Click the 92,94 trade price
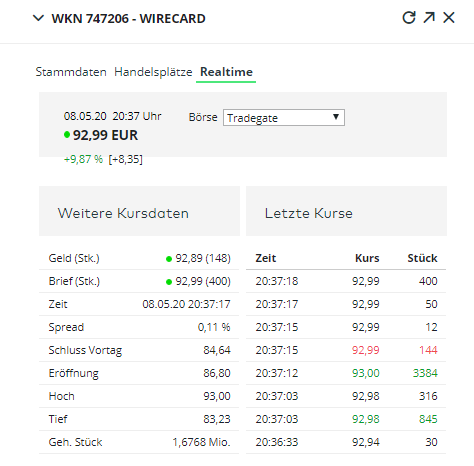Viewport: 474px width, 466px height. 366,442
